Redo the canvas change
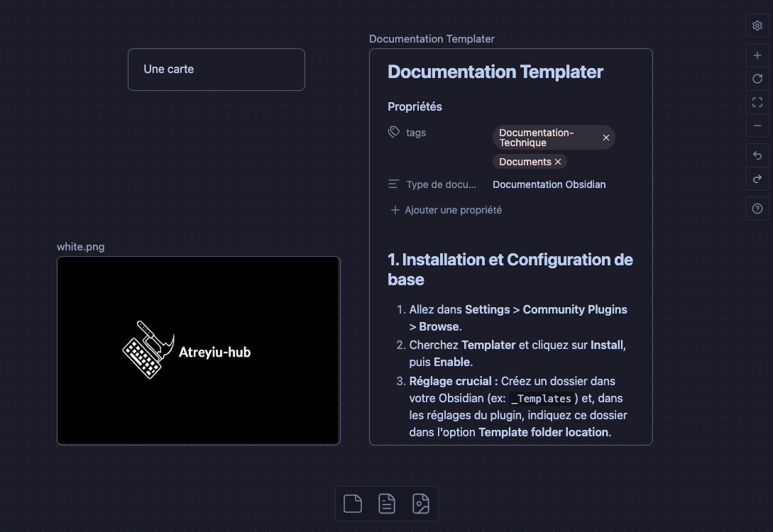The image size is (773, 532). (x=757, y=179)
